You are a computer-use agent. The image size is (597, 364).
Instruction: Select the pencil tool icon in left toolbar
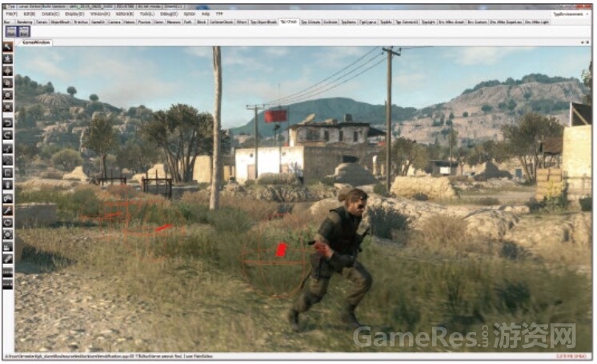point(8,259)
